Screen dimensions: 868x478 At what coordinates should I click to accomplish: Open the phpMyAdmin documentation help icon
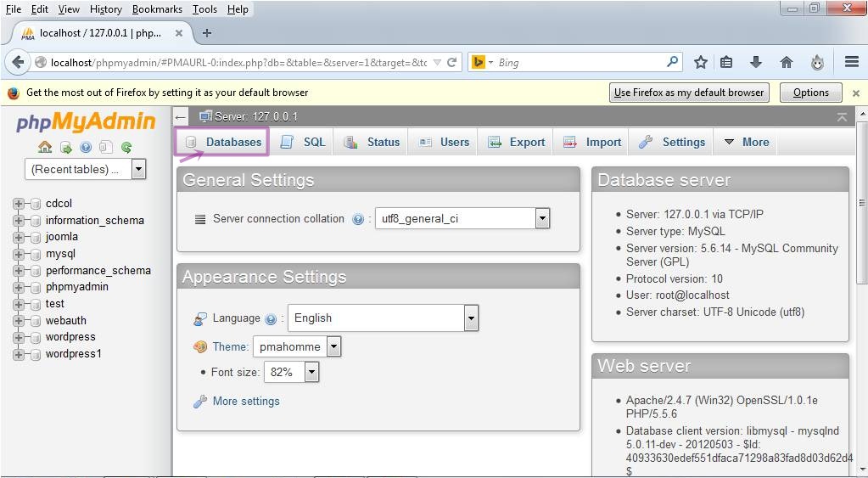tap(86, 147)
